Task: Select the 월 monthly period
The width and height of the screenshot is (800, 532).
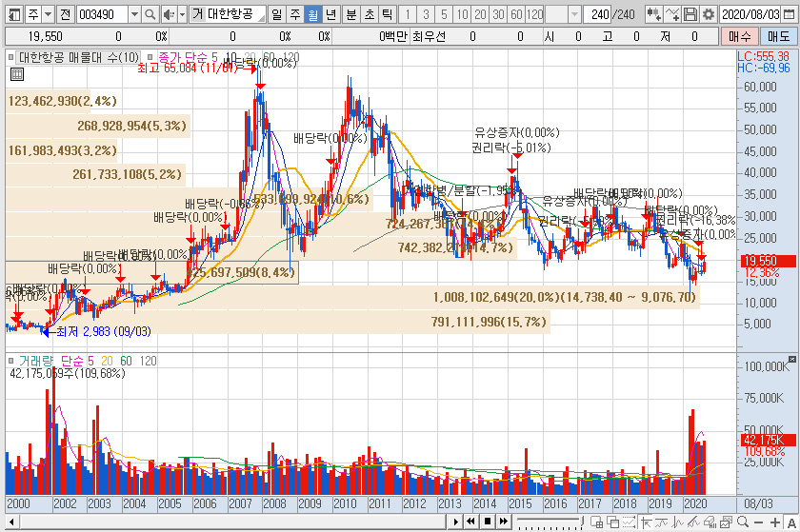Action: pyautogui.click(x=312, y=14)
